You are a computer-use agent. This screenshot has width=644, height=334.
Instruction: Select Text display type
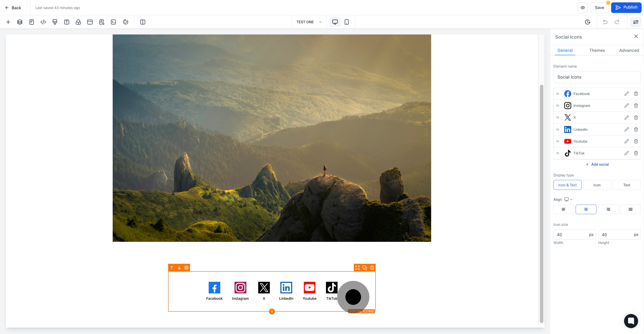(x=626, y=185)
